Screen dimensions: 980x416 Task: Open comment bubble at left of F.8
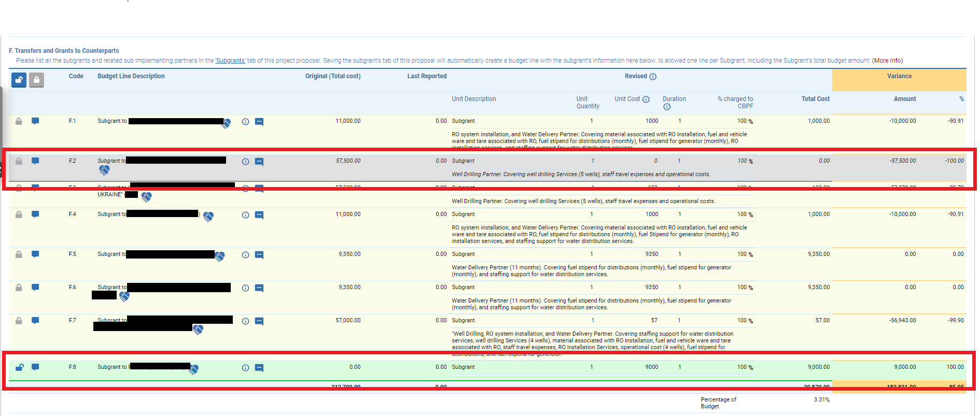point(35,367)
